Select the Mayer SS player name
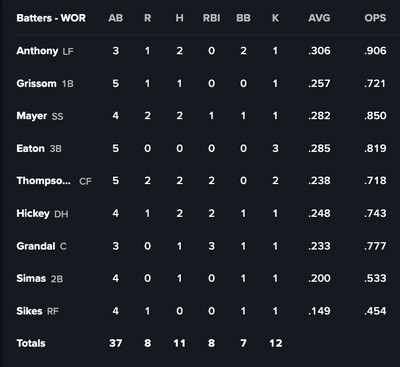This screenshot has width=400, height=367. 32,116
